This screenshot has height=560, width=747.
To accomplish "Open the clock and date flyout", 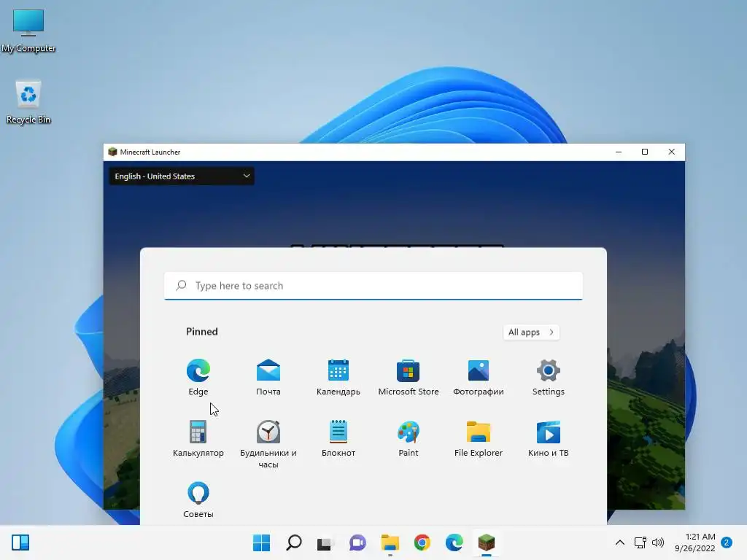I will click(694, 542).
